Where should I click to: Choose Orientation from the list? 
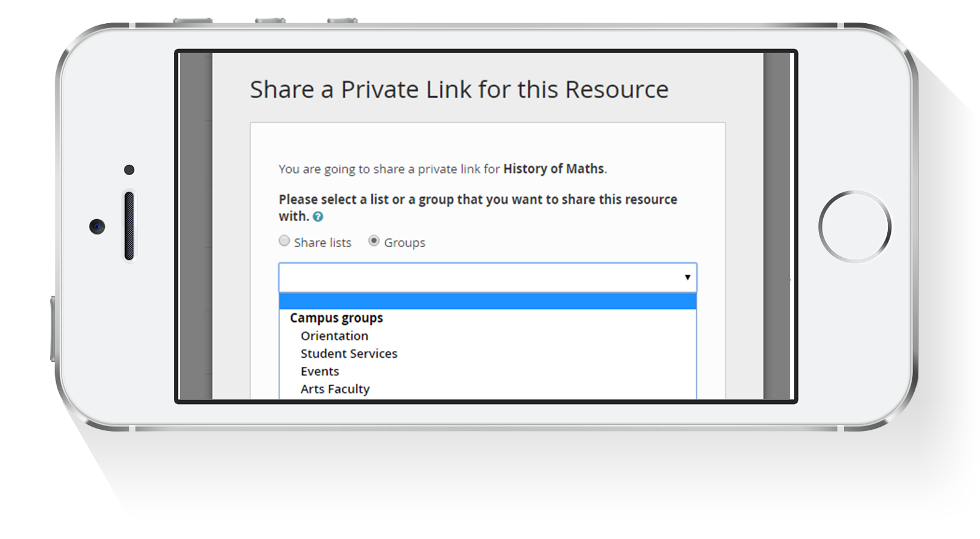tap(334, 336)
